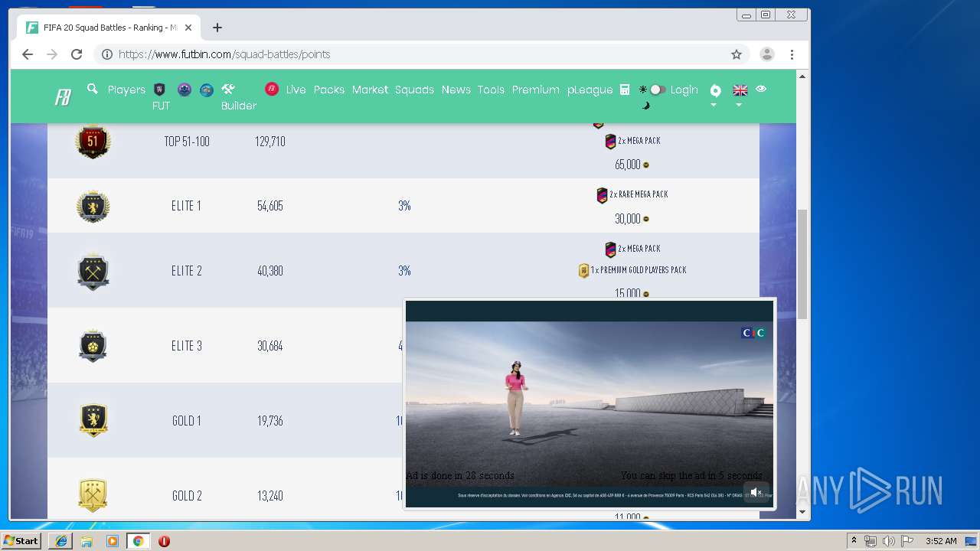
Task: Select the second round club badge icon
Action: [x=207, y=90]
